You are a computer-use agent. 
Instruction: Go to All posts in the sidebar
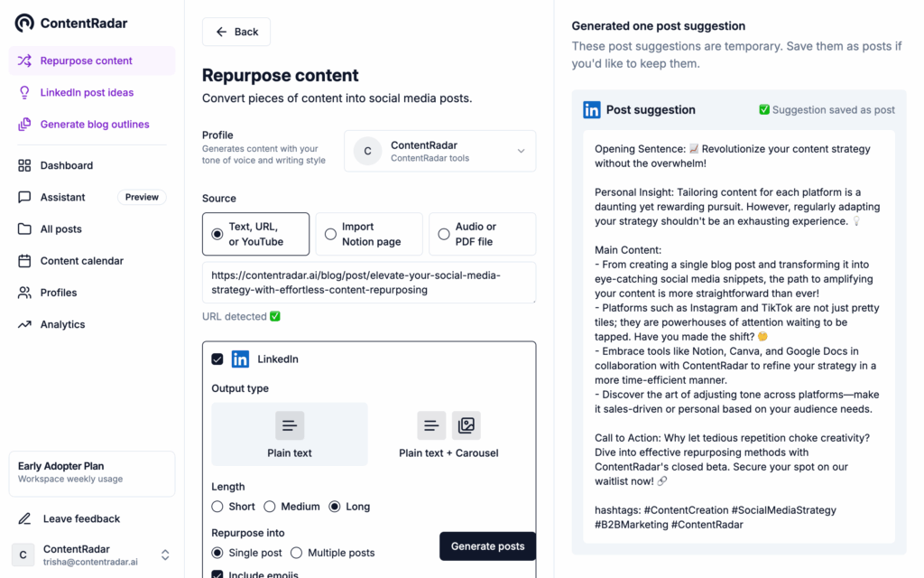61,228
